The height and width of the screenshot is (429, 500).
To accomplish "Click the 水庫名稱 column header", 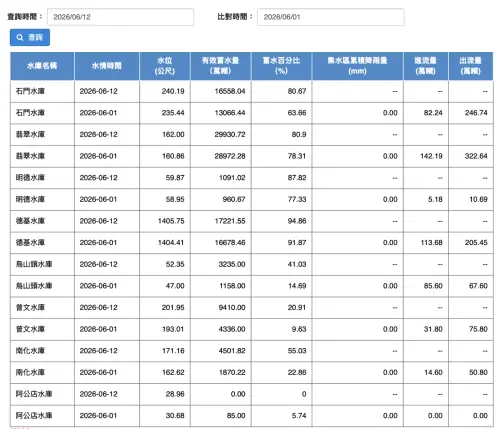I will [x=42, y=66].
